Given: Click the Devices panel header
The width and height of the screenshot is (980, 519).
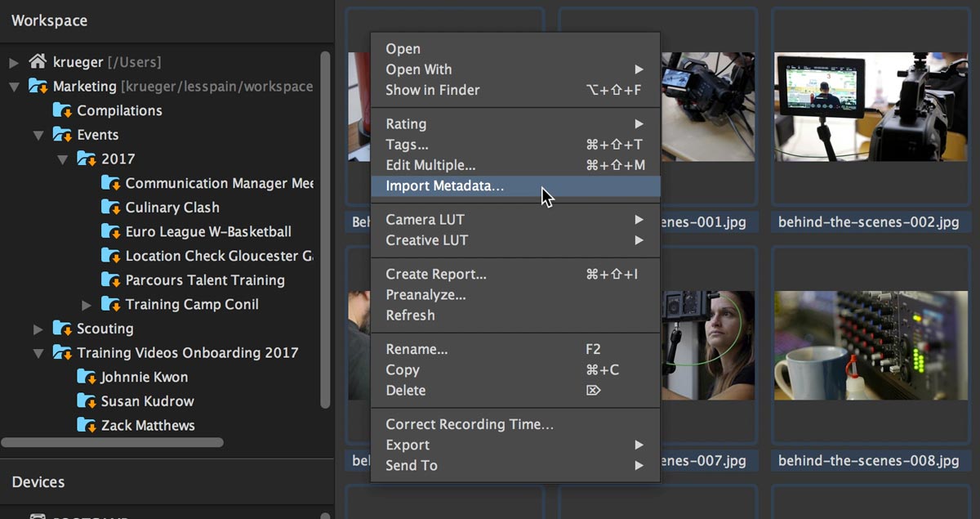Looking at the screenshot, I should pos(167,482).
